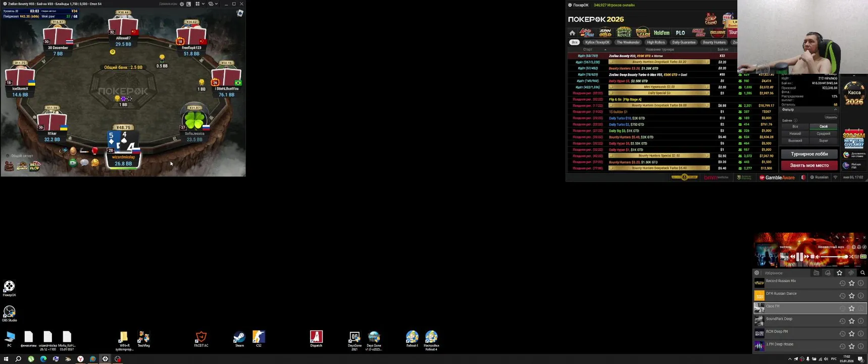Switch to the Hold'em tab
This screenshot has height=364, width=868.
661,33
